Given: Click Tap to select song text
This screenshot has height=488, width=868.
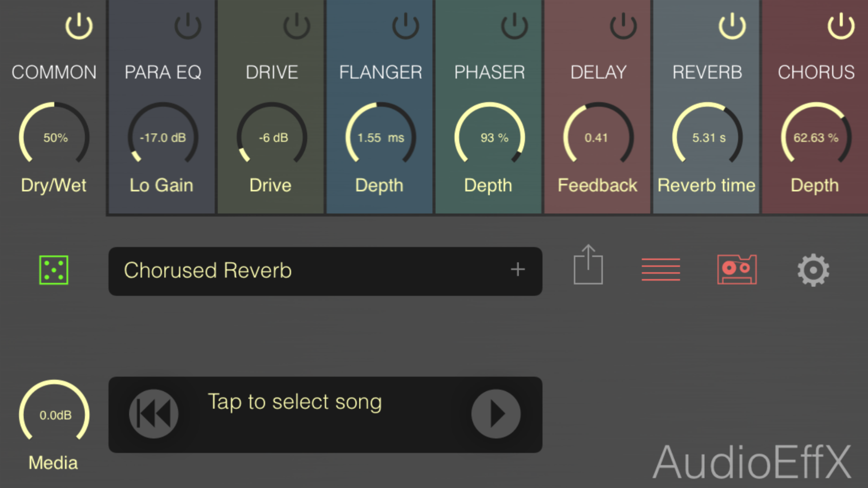Looking at the screenshot, I should (x=294, y=402).
